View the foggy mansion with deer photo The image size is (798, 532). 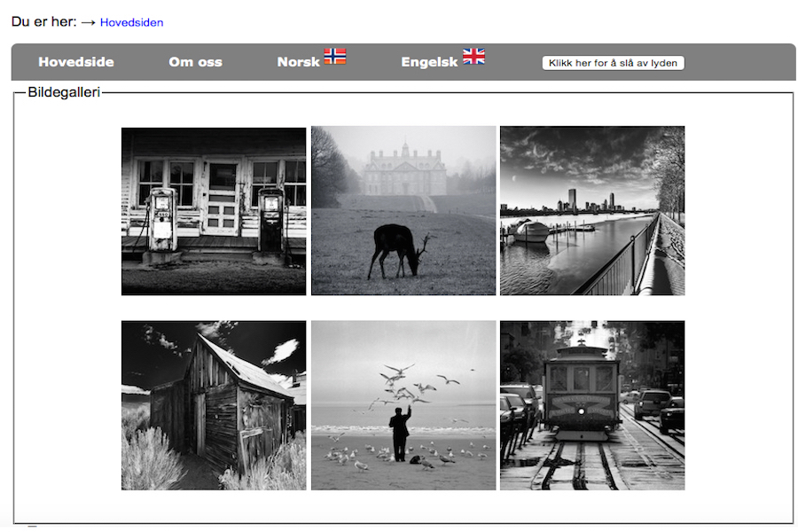[403, 210]
